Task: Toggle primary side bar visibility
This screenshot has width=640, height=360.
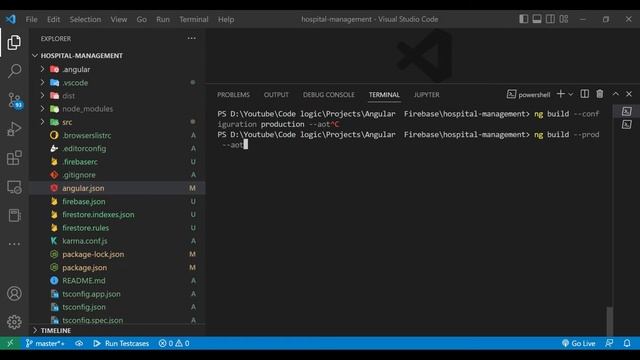Action: tap(524, 19)
